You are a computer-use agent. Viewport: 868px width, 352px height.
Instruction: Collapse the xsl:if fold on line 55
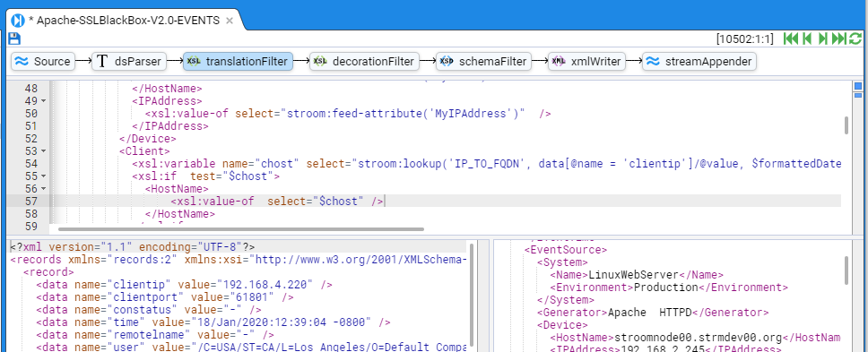coord(43,176)
